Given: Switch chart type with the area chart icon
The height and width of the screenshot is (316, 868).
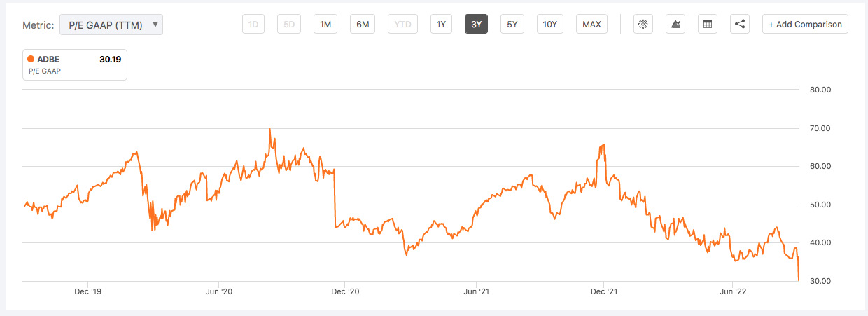Looking at the screenshot, I should coord(676,25).
